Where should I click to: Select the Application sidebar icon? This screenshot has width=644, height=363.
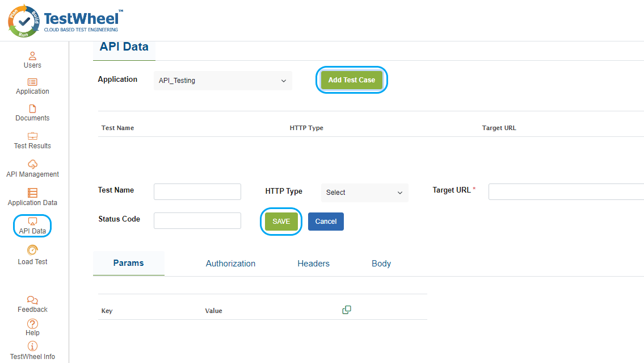coord(32,86)
